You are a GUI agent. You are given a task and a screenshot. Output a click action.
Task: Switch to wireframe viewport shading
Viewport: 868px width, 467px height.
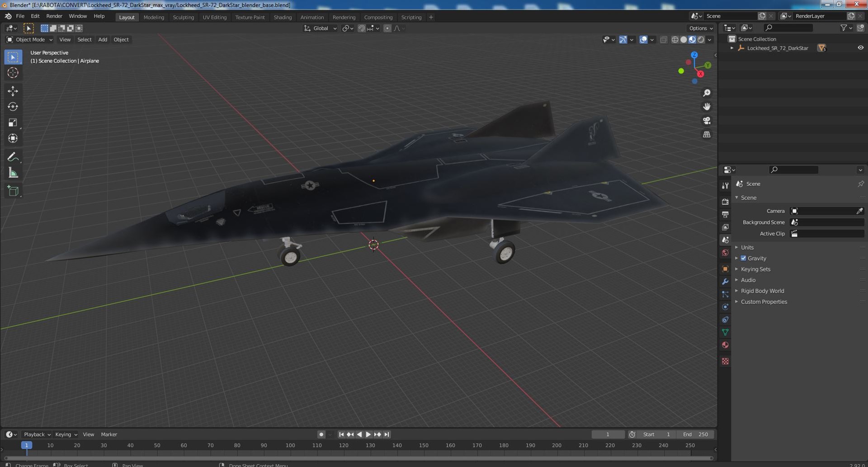(x=675, y=40)
